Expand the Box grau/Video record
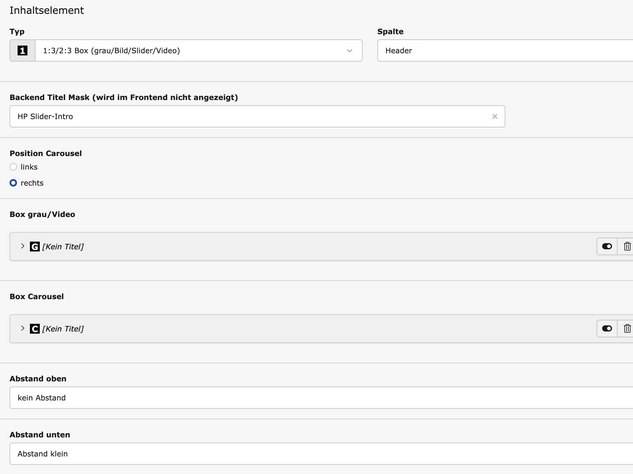633x474 pixels. coord(23,246)
